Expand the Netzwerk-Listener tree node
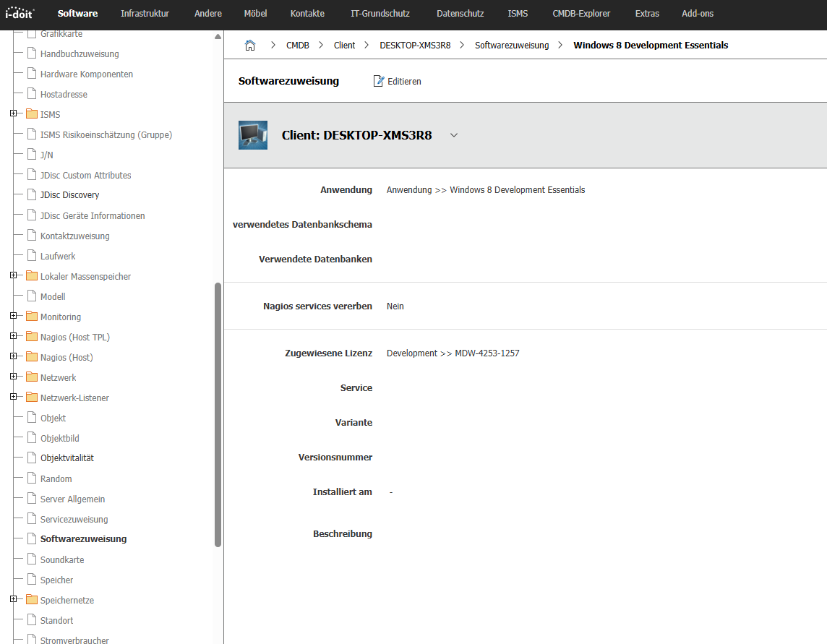This screenshot has height=644, width=827. (x=13, y=398)
